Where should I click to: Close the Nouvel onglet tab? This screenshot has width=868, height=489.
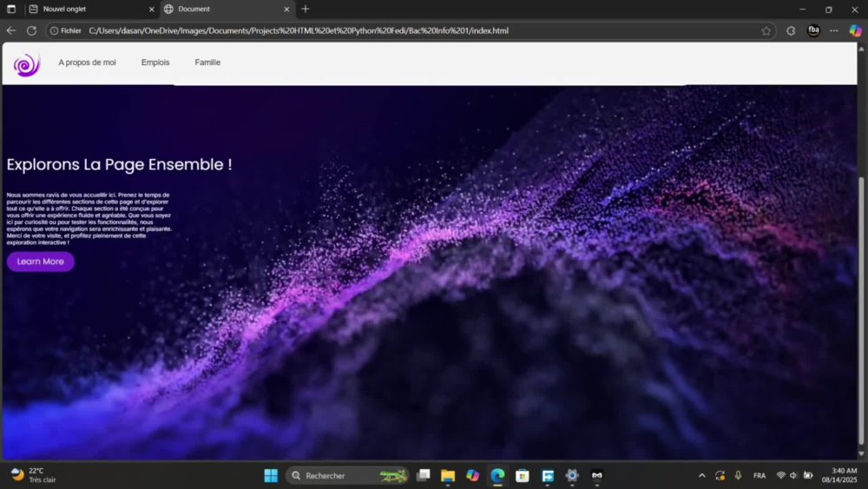tap(151, 10)
